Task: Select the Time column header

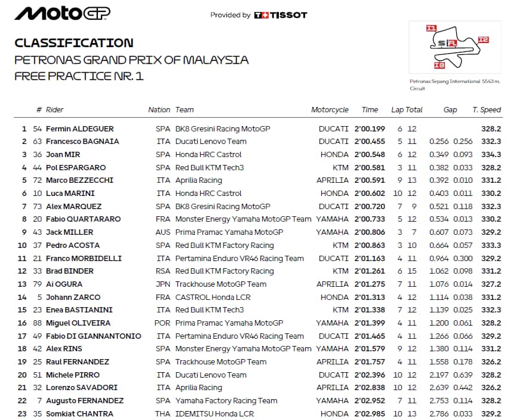Action: (x=370, y=110)
